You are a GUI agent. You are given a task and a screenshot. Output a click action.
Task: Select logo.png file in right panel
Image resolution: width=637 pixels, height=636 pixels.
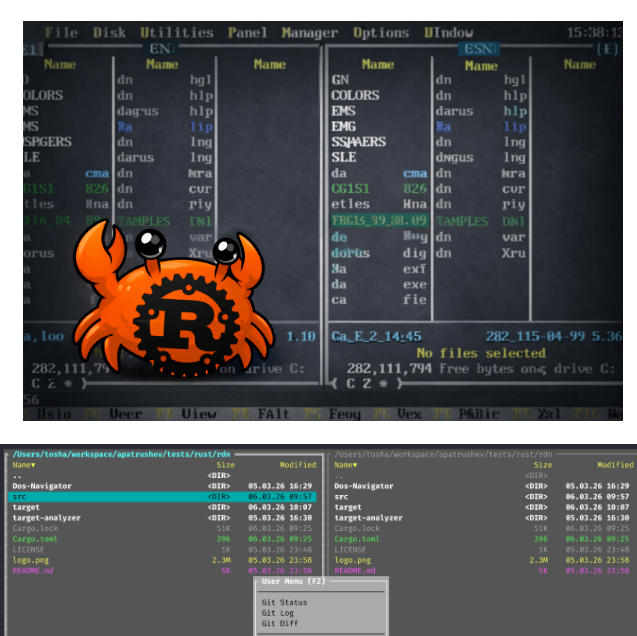482,560
